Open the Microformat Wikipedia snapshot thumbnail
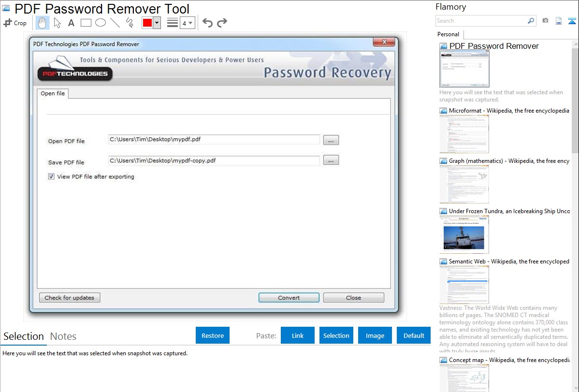Viewport: 579px width, 392px height. click(464, 134)
